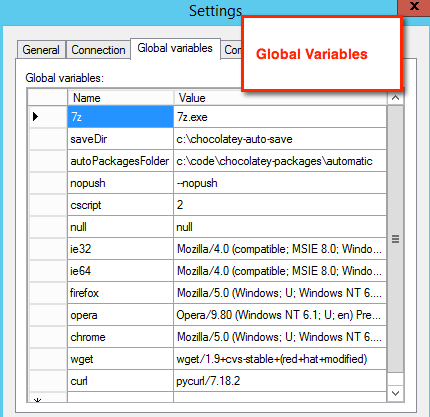Select the null name cell
Image resolution: width=430 pixels, height=417 pixels.
tap(120, 227)
